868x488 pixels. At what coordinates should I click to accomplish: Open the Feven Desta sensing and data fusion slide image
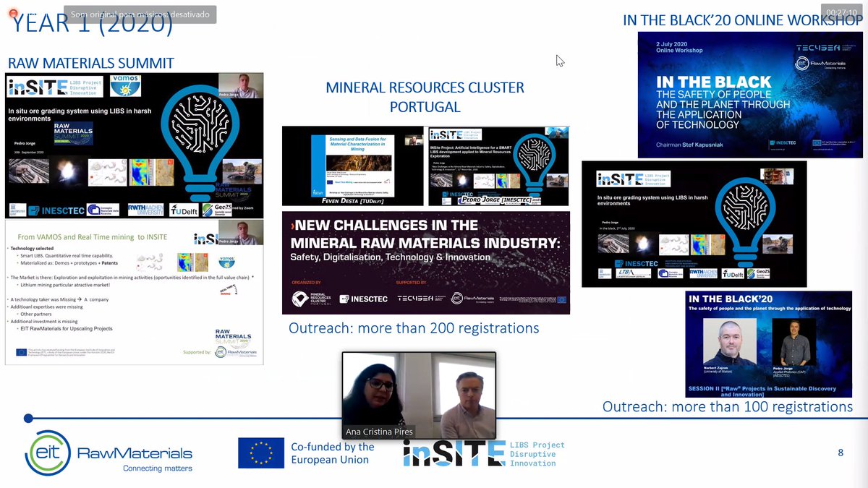point(353,166)
